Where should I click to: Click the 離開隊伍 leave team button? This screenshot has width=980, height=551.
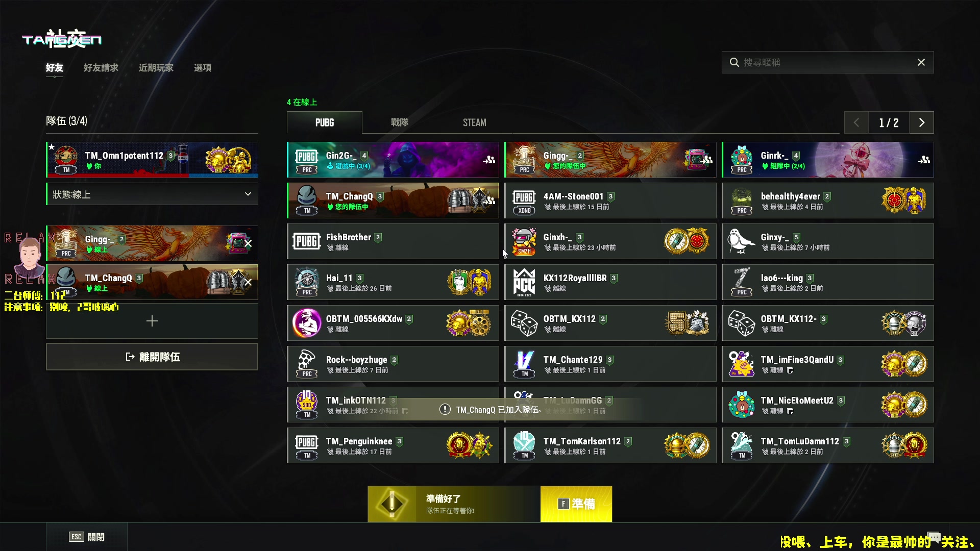click(x=152, y=357)
